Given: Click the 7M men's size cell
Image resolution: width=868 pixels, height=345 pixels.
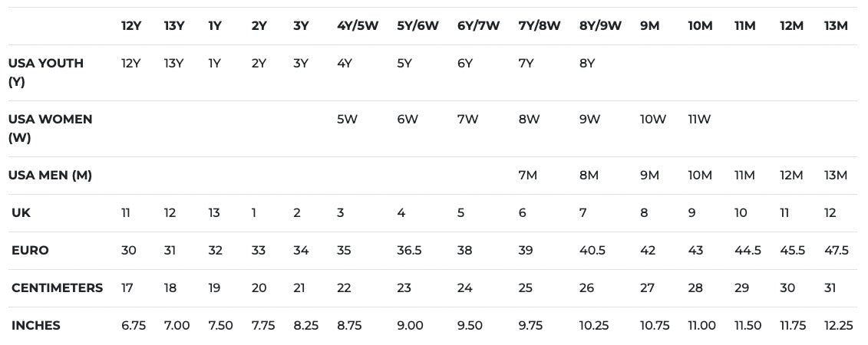Looking at the screenshot, I should pos(527,176).
